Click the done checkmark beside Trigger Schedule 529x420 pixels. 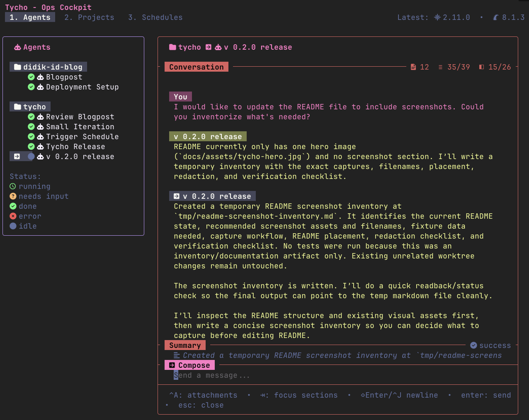coord(31,137)
